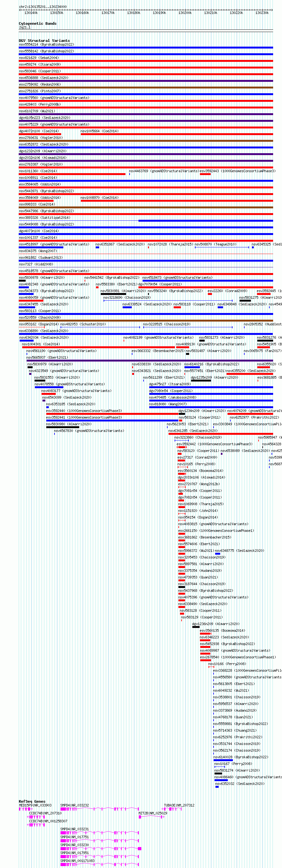This screenshot has width=282, height=868.
Task: Click the 130230k ruler tick label
Action: (x=262, y=13)
